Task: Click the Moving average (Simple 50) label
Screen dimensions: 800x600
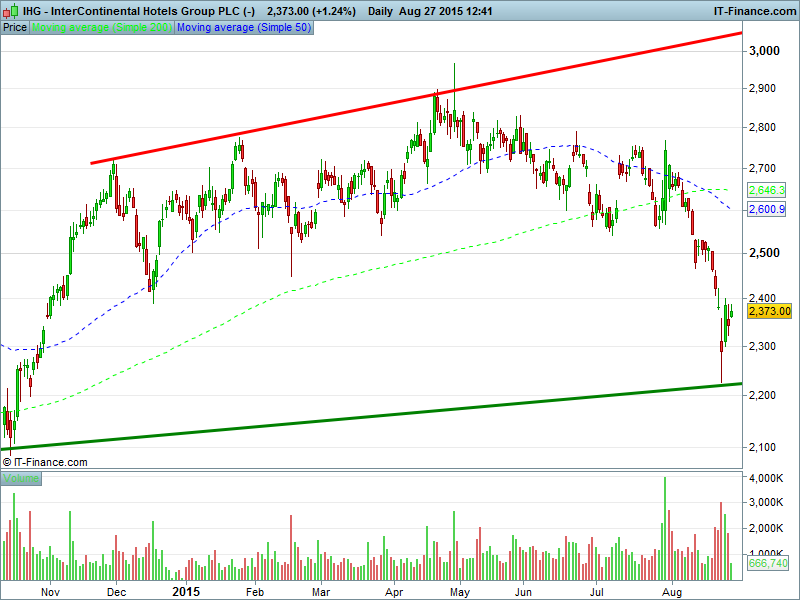Action: point(243,27)
